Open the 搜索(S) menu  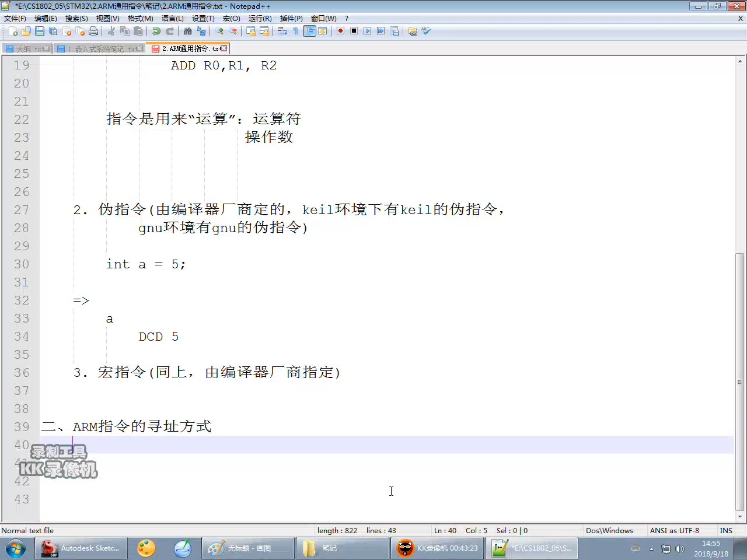pyautogui.click(x=76, y=19)
